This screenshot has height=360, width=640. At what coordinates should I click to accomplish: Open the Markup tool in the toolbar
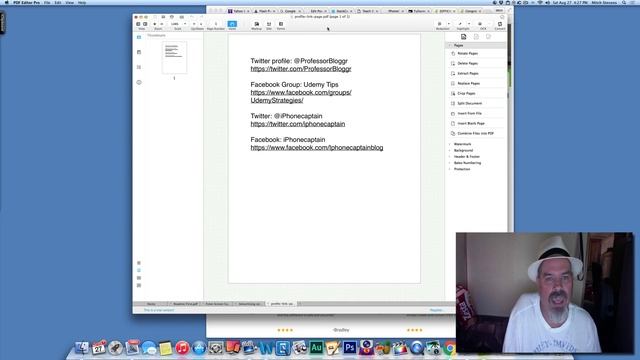[x=256, y=25]
